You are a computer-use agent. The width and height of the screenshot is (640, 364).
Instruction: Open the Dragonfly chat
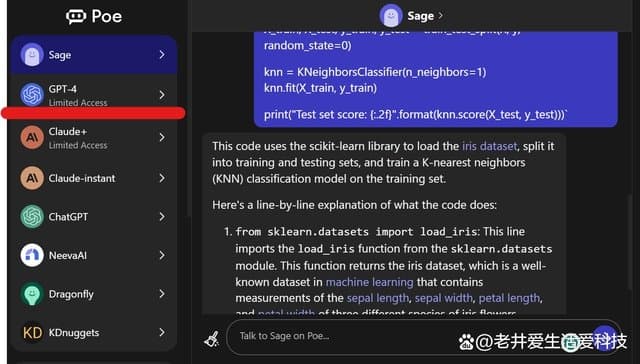(x=94, y=294)
